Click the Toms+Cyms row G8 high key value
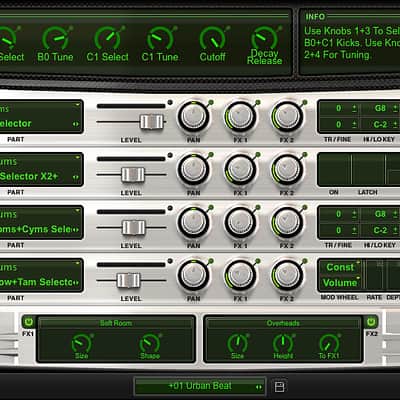The height and width of the screenshot is (400, 400). pos(380,214)
